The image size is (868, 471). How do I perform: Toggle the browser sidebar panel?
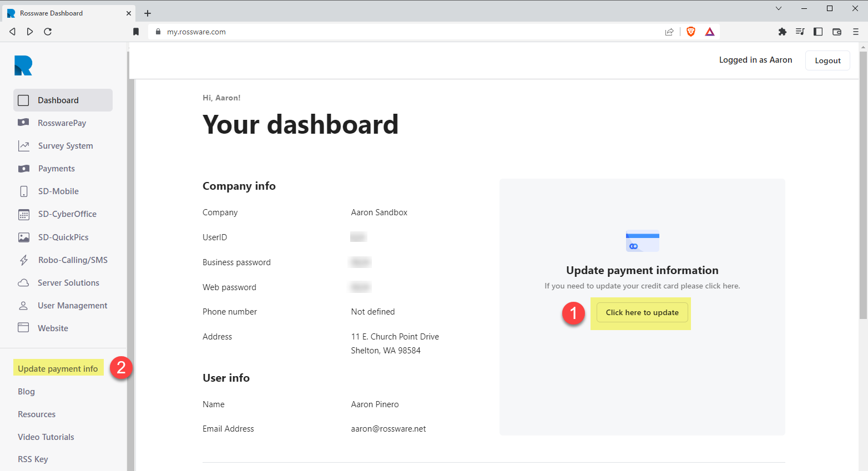pos(818,32)
